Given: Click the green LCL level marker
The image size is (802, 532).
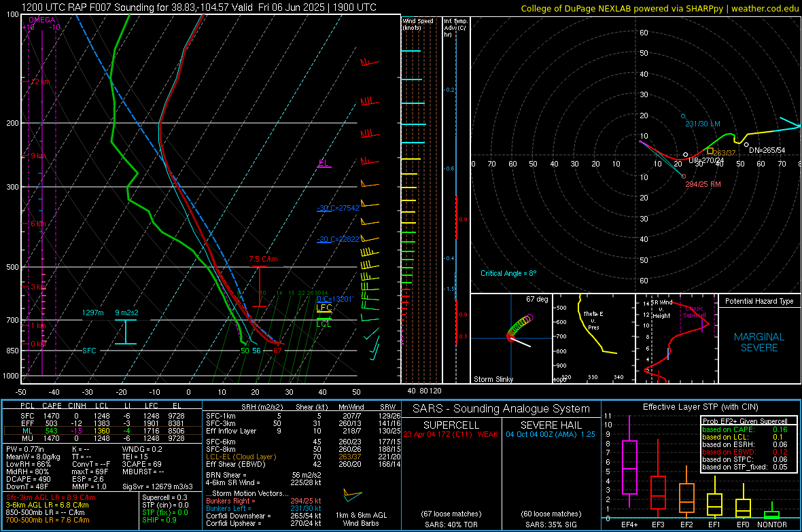Looking at the screenshot, I should point(324,323).
